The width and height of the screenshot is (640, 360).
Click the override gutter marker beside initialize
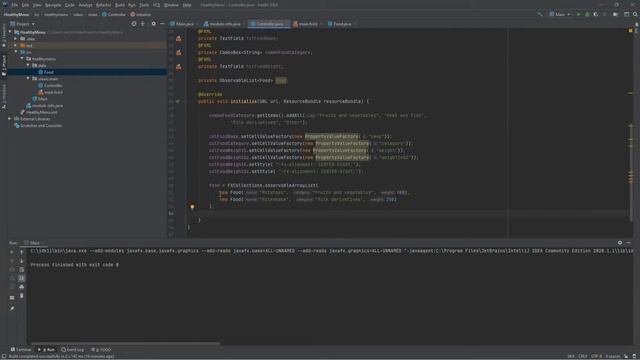(178, 101)
